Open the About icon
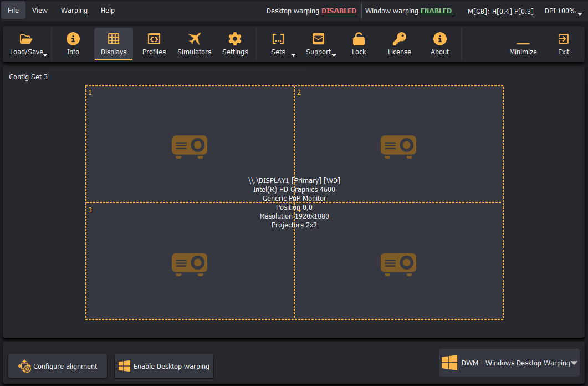 click(x=439, y=39)
